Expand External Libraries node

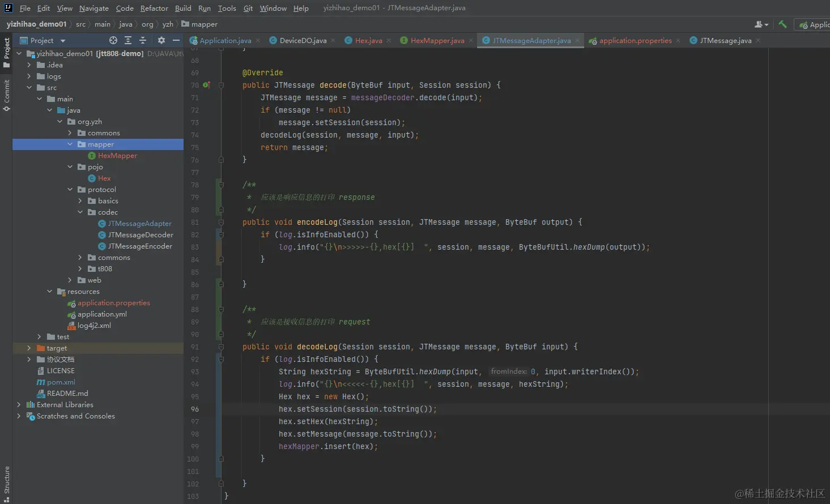point(19,405)
